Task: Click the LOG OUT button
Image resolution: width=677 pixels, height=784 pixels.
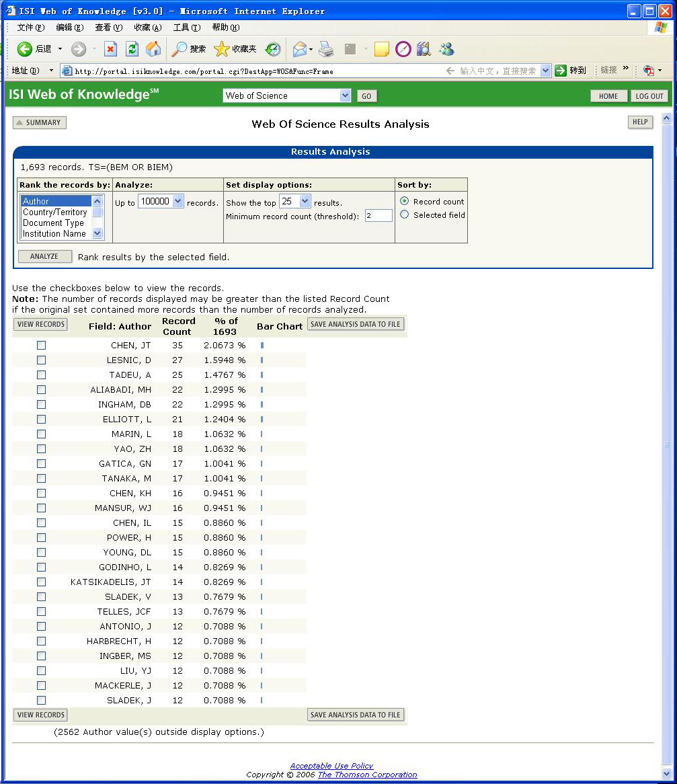Action: click(649, 96)
